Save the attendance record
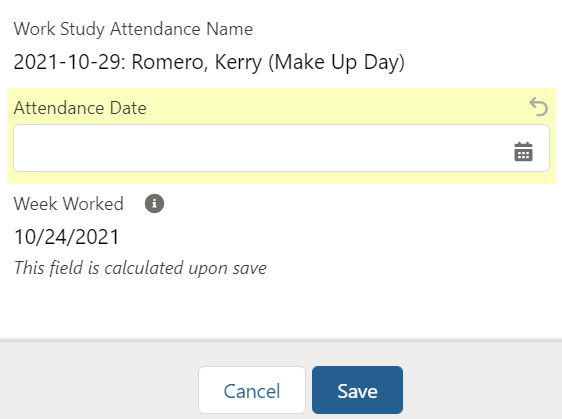Screen dimensions: 562x419 tap(357, 390)
